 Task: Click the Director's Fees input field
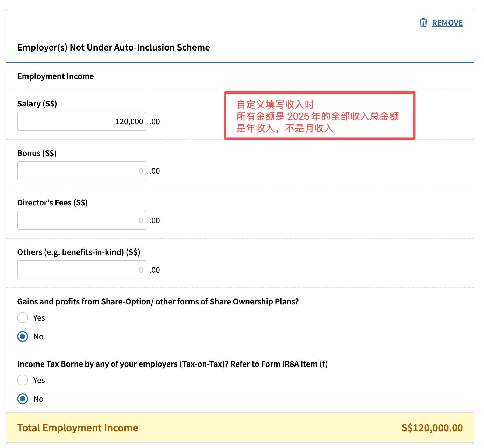click(82, 220)
